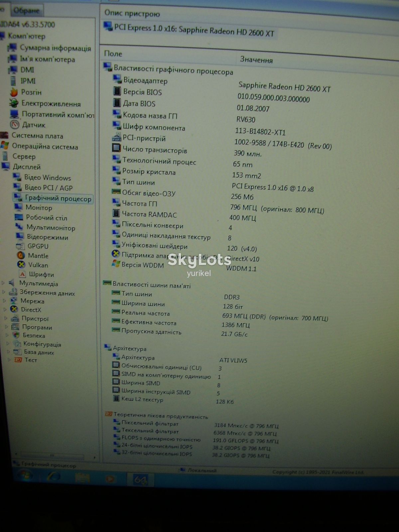Select Ім'я комп'ютера icon in tree
The height and width of the screenshot is (532, 399).
[13, 59]
